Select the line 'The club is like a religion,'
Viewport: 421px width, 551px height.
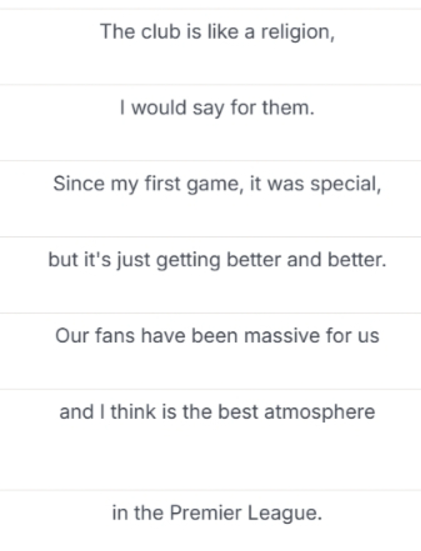coord(210,47)
